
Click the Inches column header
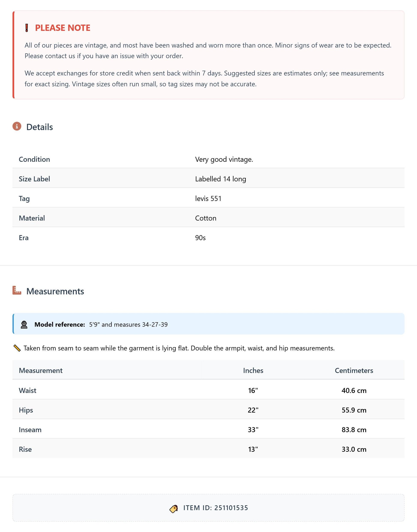[253, 370]
